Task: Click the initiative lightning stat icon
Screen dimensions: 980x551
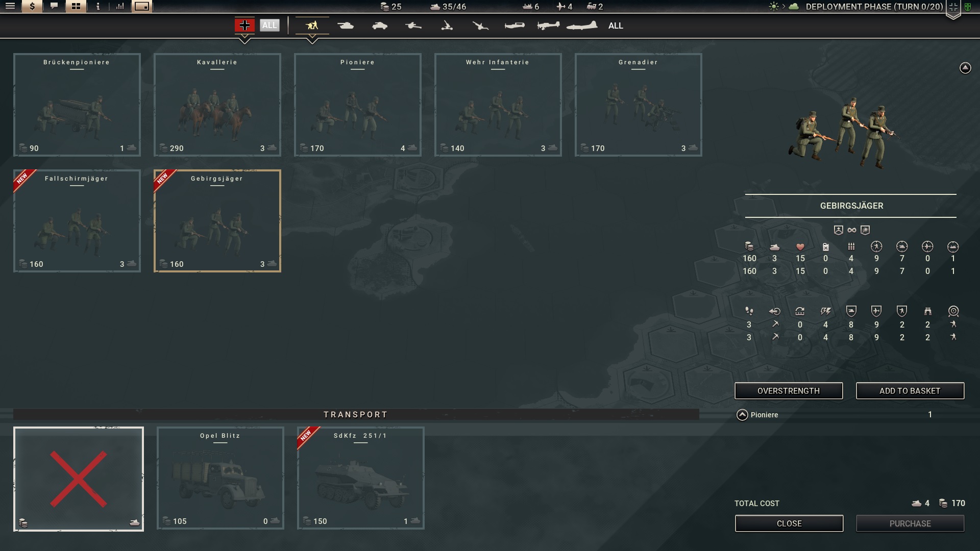Action: click(825, 311)
